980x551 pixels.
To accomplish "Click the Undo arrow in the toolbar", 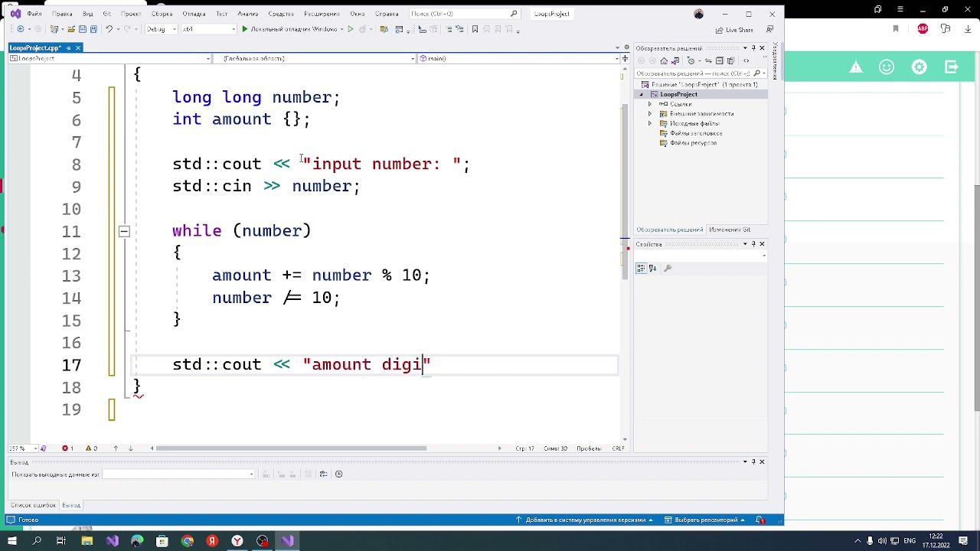I will click(109, 29).
